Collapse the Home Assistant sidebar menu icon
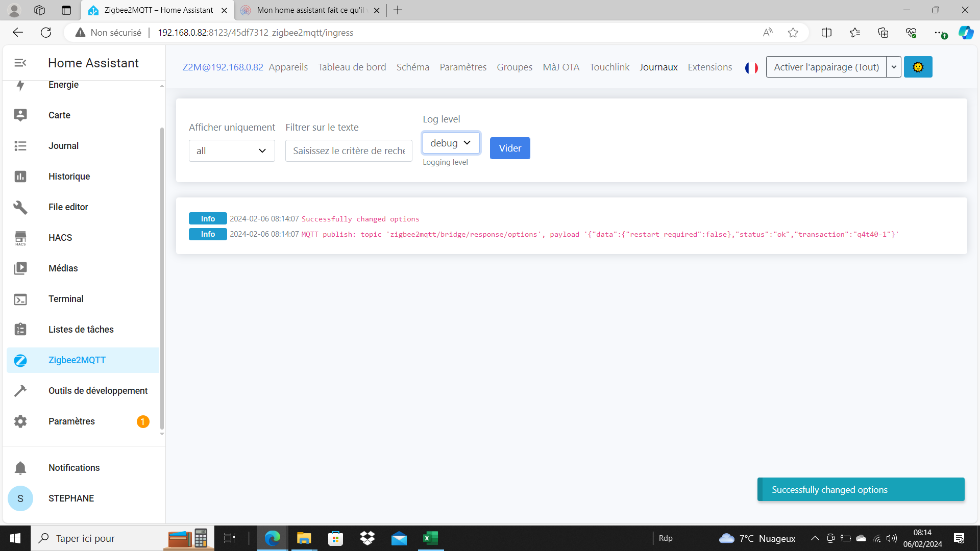This screenshot has height=551, width=980. click(20, 63)
